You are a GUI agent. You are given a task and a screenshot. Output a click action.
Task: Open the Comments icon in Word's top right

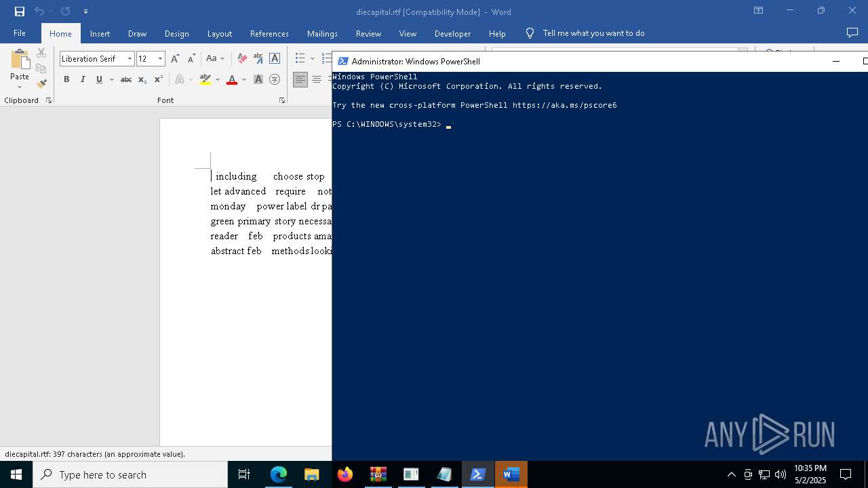tap(852, 33)
